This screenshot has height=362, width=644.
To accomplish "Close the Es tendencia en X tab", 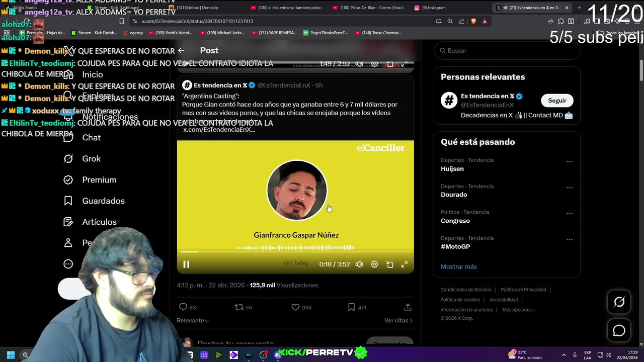I will pos(567,8).
